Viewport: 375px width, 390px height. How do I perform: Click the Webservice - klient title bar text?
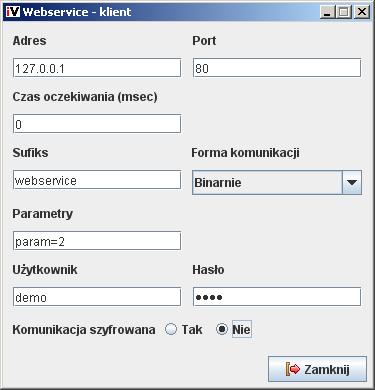pyautogui.click(x=77, y=12)
